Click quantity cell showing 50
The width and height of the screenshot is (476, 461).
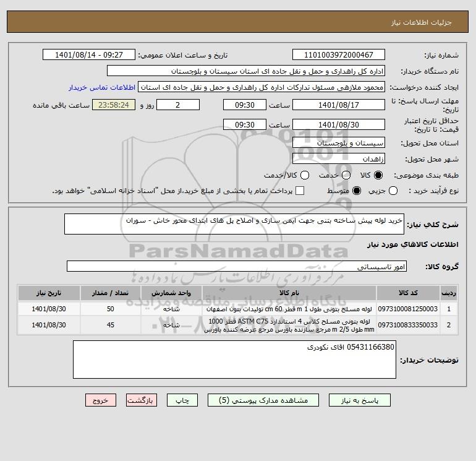(110, 309)
